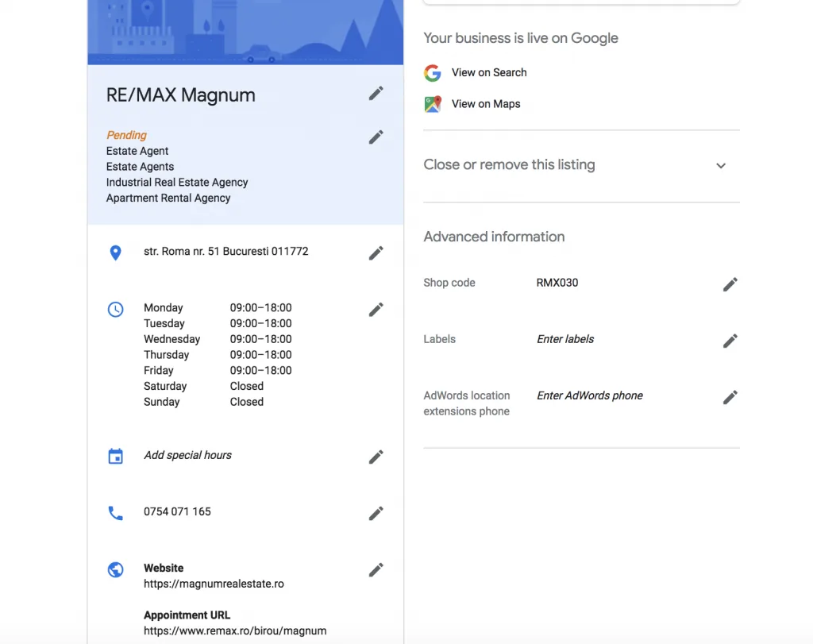
Task: Click Industrial Real Estate Agency category
Action: (177, 183)
